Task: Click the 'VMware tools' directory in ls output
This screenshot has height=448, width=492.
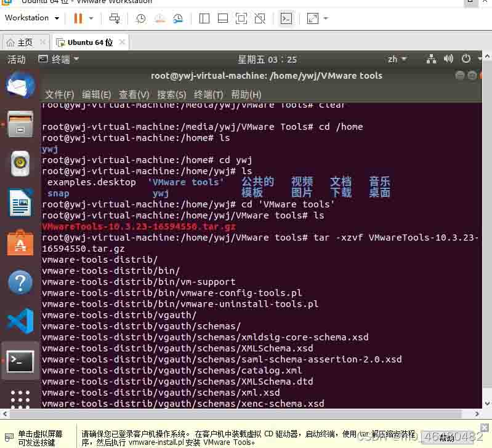Action: pyautogui.click(x=186, y=182)
